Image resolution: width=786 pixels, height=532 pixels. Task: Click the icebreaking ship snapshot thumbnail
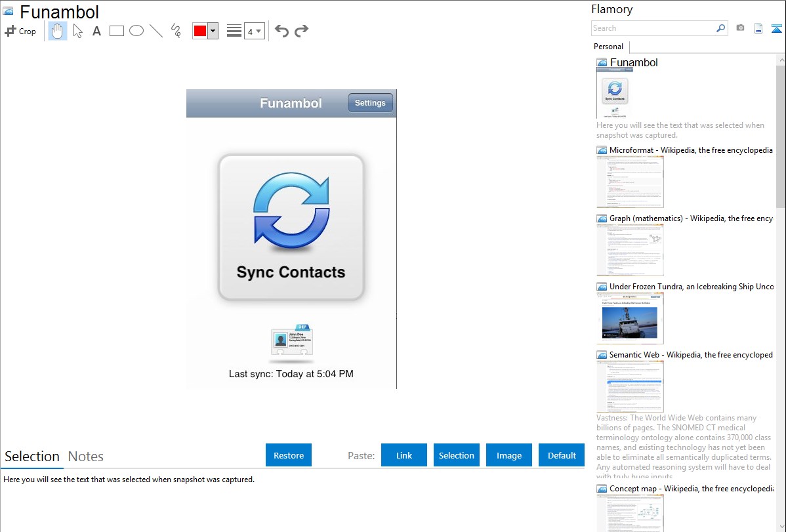[630, 318]
